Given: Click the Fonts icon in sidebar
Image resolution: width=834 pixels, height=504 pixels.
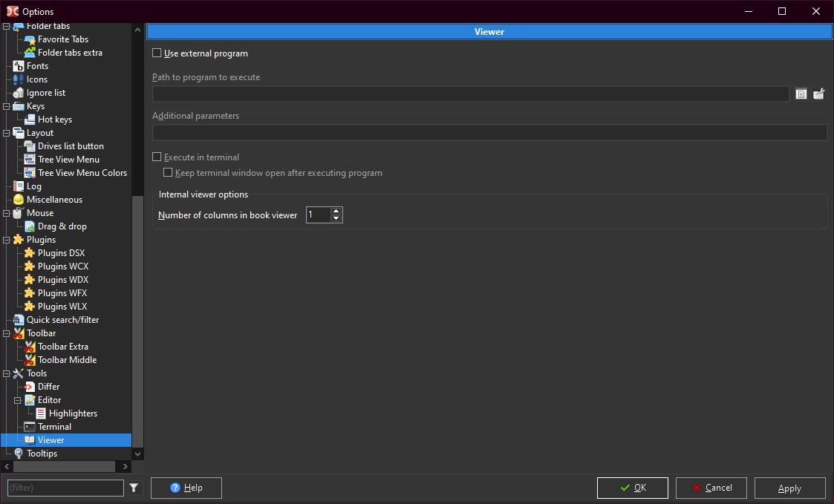Looking at the screenshot, I should tap(19, 66).
